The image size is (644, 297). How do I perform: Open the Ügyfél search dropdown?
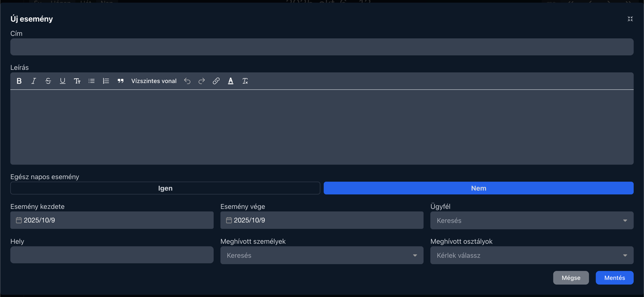pos(532,220)
